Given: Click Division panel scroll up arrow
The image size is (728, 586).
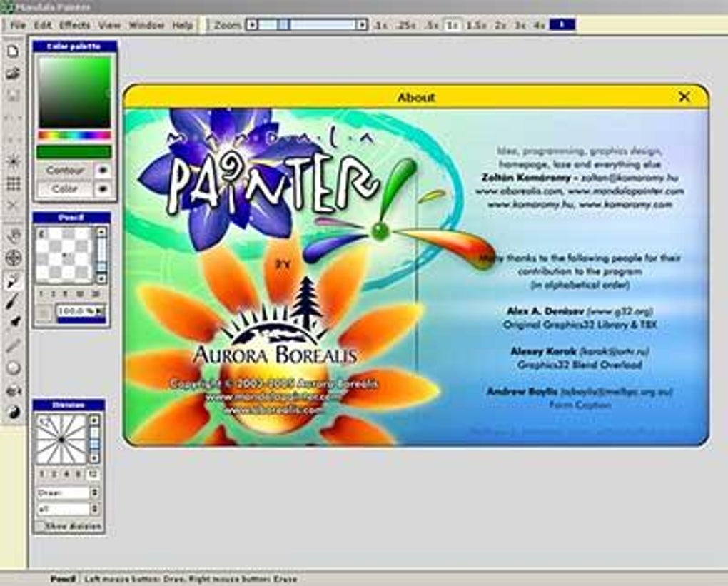Looking at the screenshot, I should point(95,420).
